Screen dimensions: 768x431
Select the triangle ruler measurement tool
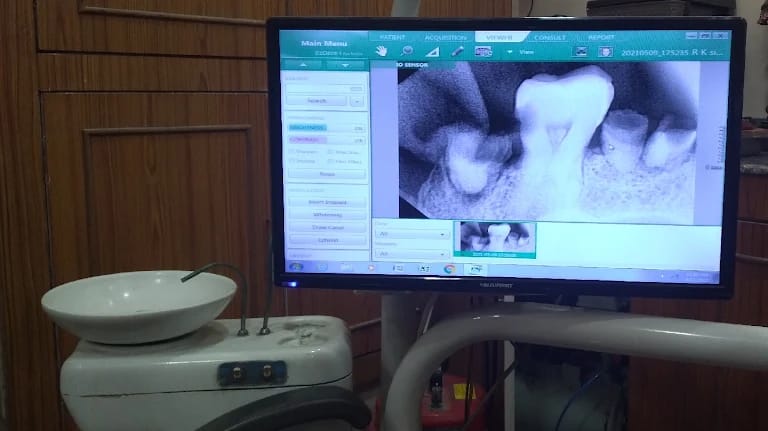tap(432, 51)
